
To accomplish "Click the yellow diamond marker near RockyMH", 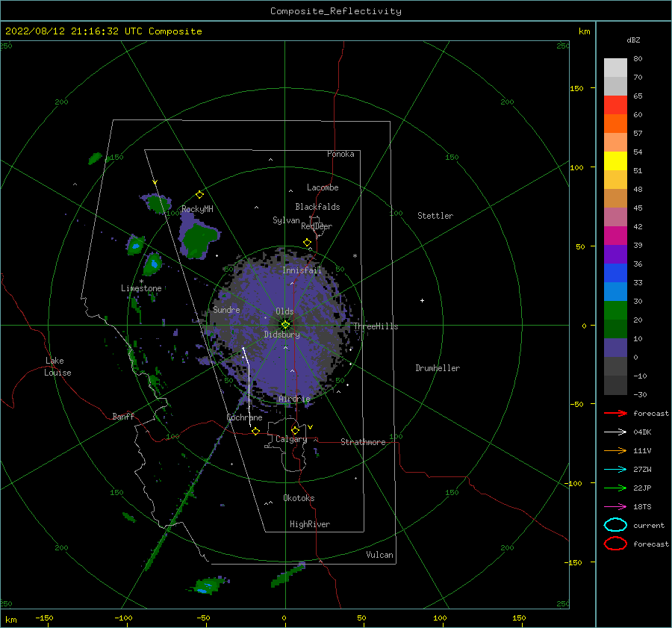I will (199, 195).
